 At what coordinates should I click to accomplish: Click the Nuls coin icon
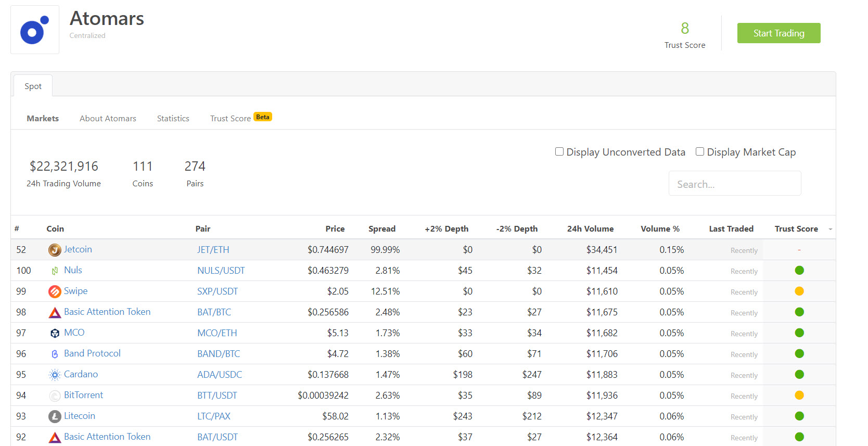[55, 271]
